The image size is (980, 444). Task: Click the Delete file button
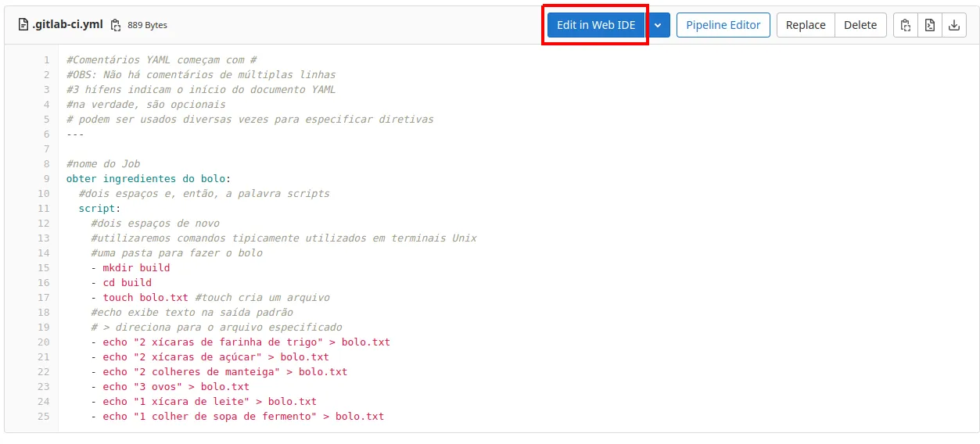(860, 25)
